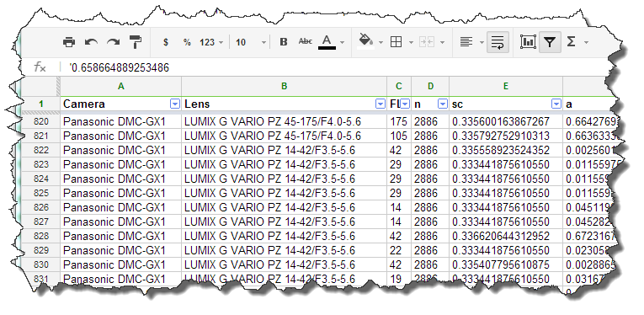644x315 pixels.
Task: Open the borders dropdown arrow
Action: point(411,42)
